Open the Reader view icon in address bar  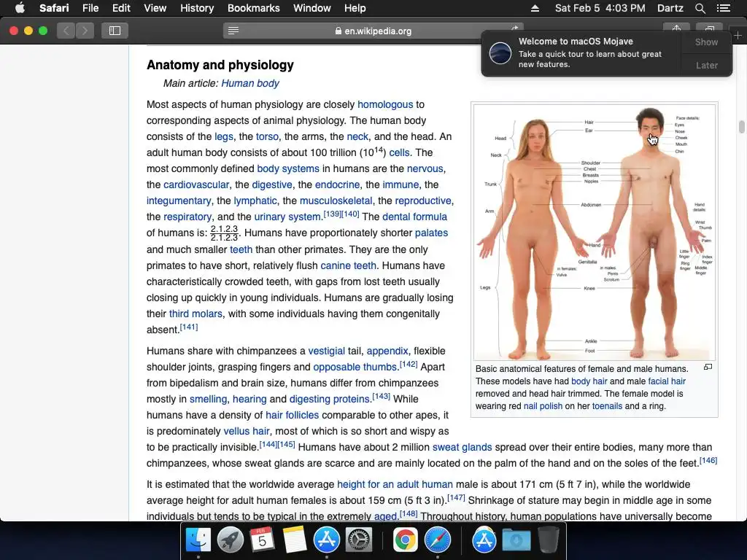click(x=233, y=31)
